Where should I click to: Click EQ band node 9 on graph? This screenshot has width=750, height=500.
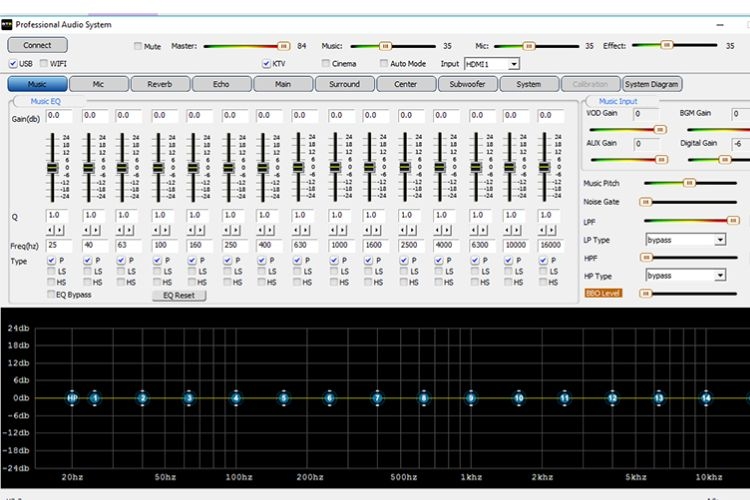(x=471, y=398)
